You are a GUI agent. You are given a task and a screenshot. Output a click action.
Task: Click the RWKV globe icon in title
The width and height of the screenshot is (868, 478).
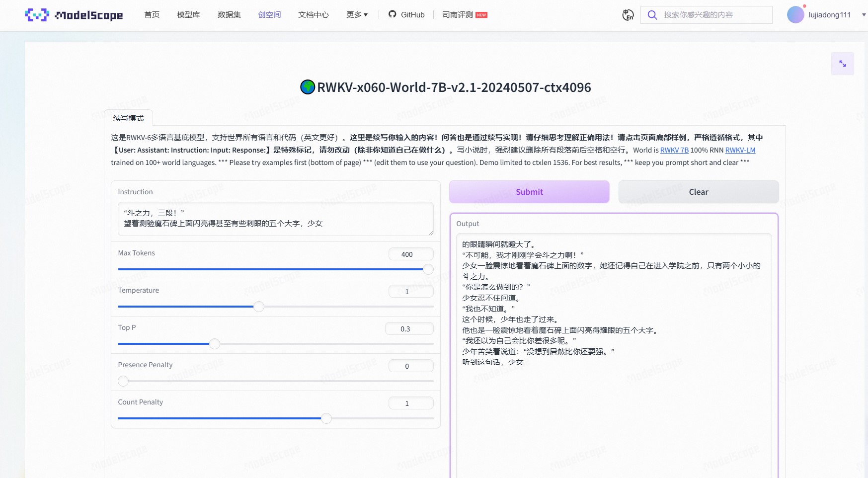pos(308,87)
